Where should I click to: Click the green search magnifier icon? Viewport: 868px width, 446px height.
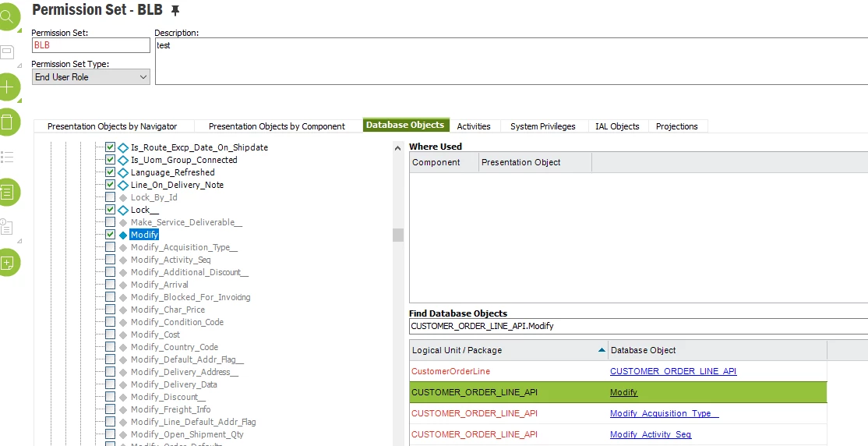tap(7, 16)
